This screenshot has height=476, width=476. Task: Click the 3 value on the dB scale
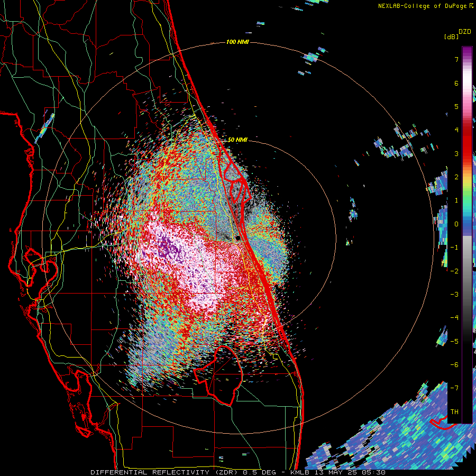click(456, 153)
